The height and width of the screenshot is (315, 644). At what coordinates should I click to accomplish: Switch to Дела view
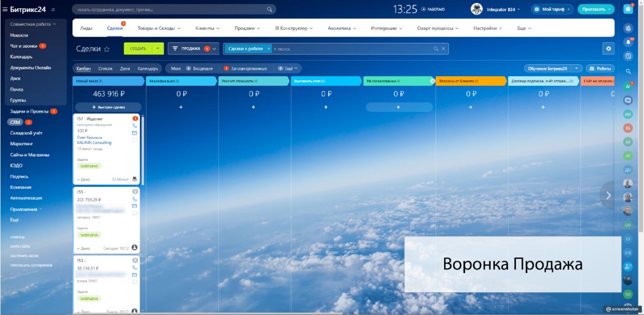(125, 69)
